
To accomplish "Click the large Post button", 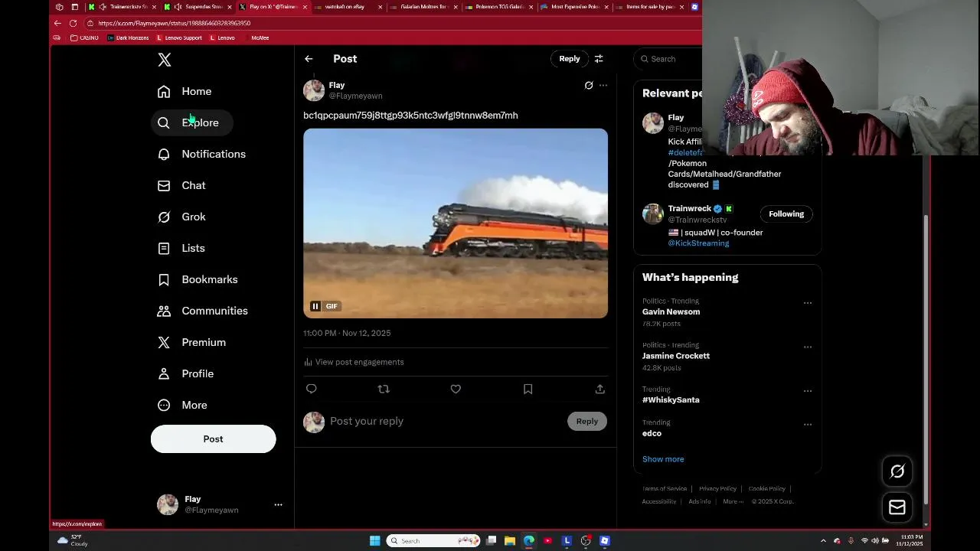I will point(213,439).
